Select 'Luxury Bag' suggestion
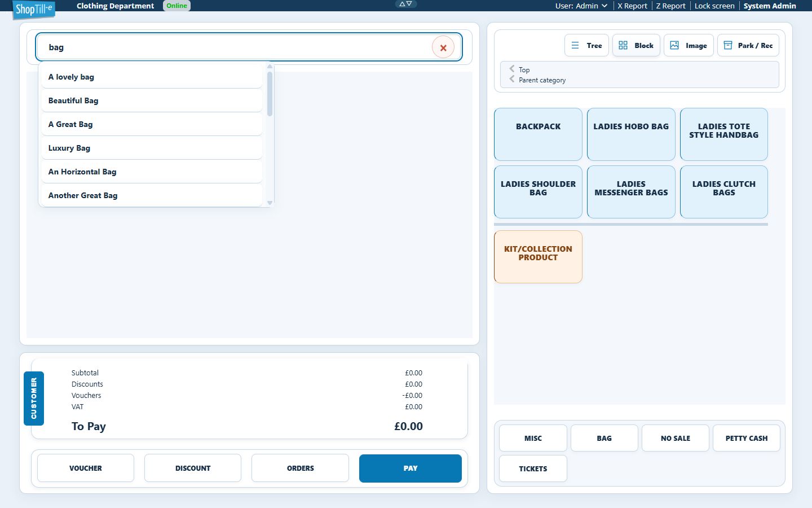 152,148
